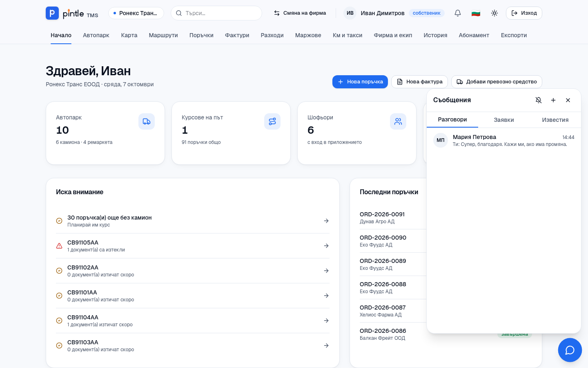Click the floating chat bubble button
The width and height of the screenshot is (588, 368).
pyautogui.click(x=570, y=350)
